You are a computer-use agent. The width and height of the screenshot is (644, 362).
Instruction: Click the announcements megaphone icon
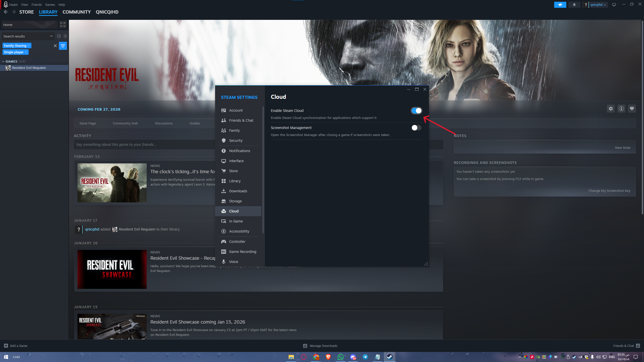click(560, 5)
